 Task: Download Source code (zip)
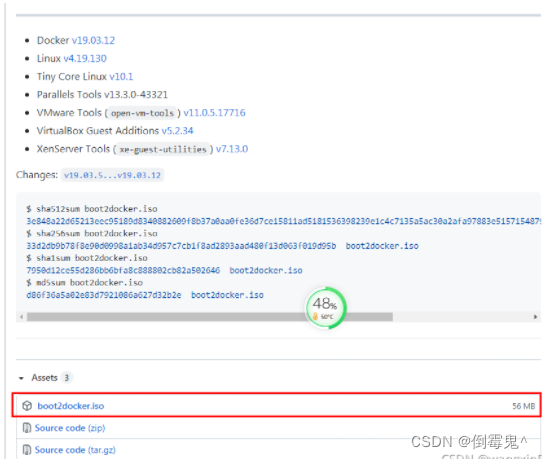click(x=70, y=428)
